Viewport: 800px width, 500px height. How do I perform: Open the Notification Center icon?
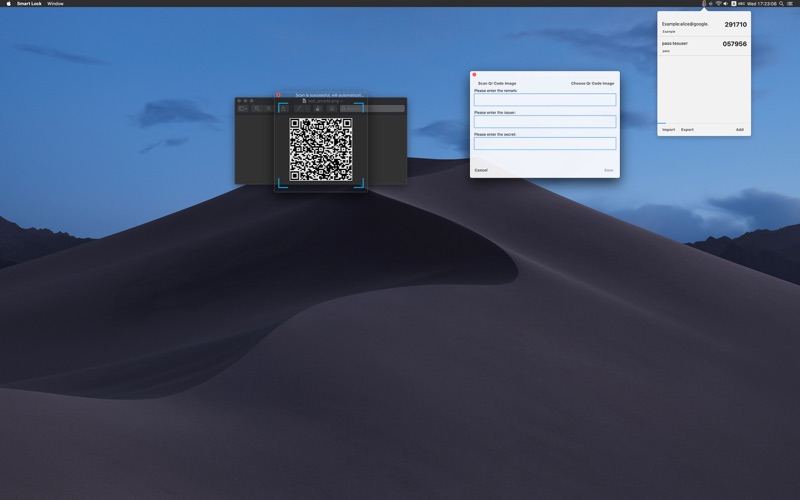(790, 4)
